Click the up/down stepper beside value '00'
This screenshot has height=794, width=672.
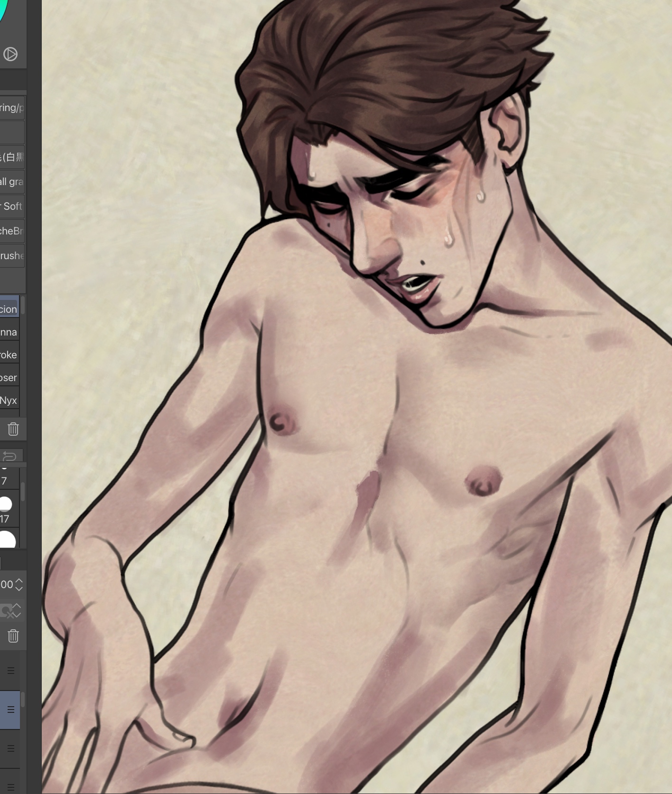click(19, 584)
